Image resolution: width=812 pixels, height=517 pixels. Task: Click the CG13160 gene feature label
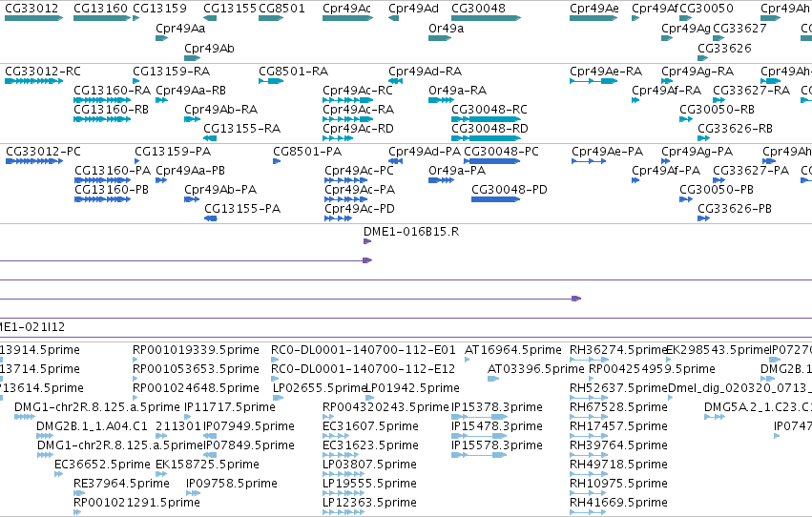(x=100, y=9)
